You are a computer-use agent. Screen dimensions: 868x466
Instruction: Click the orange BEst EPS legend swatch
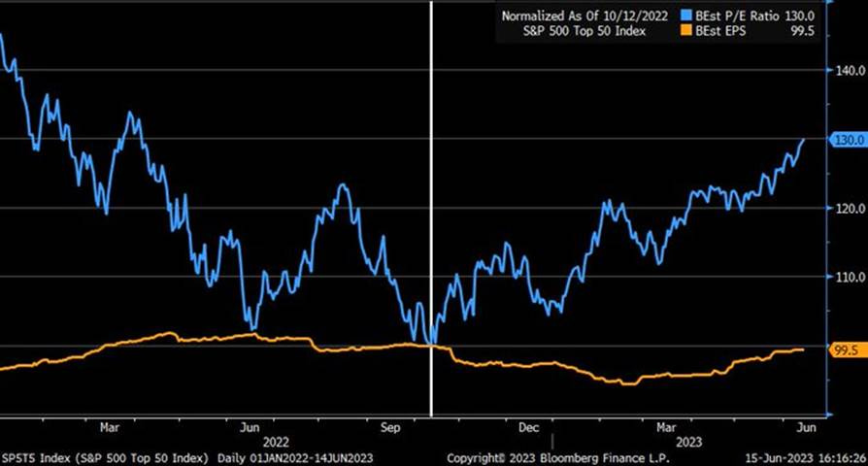coord(686,31)
